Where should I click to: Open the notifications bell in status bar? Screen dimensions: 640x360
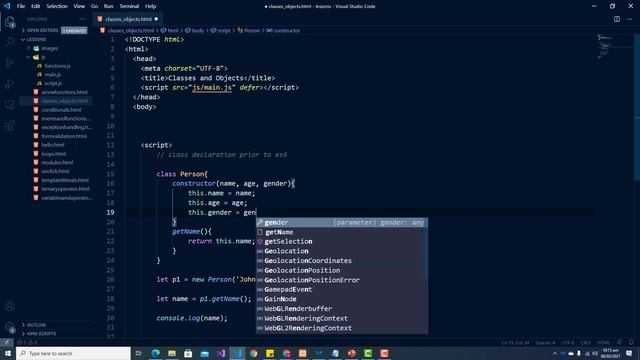(631, 342)
